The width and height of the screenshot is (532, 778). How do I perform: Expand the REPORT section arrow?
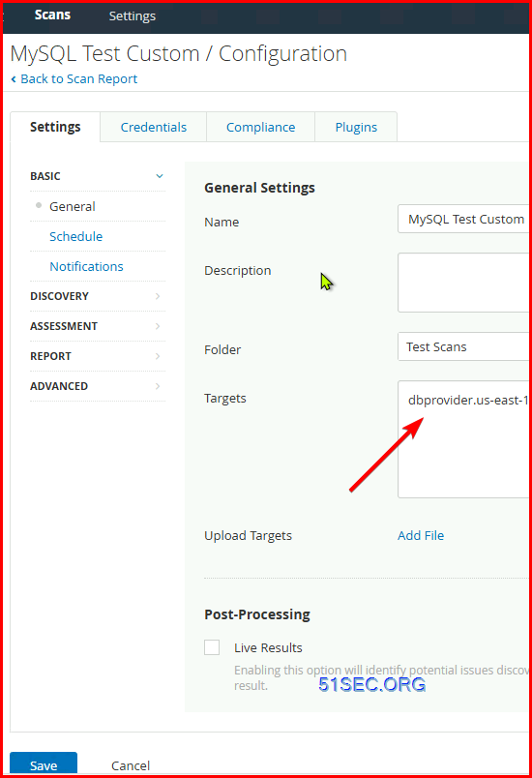[x=158, y=356]
